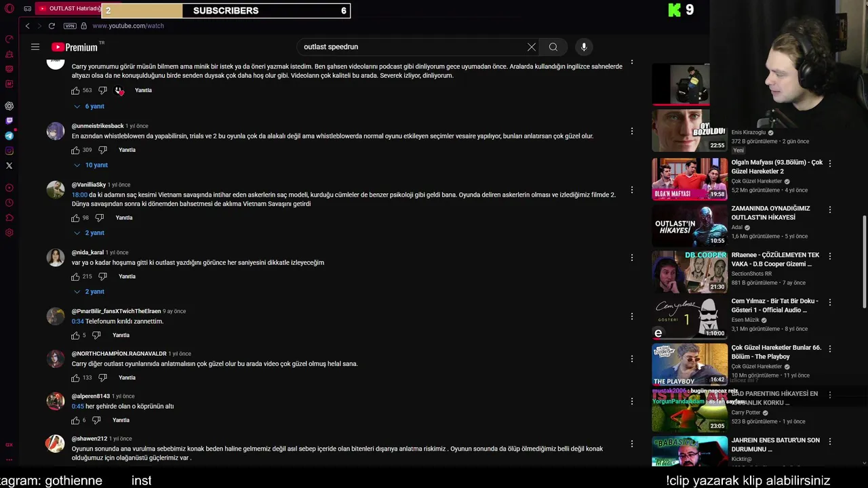Click the VPN badge in address bar
Screen dimensions: 868x488
[x=70, y=26]
